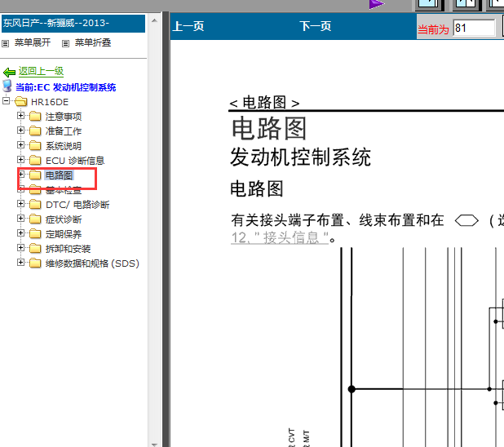Image resolution: width=504 pixels, height=447 pixels.
Task: Click the tree panel scrollbar up arrow
Action: 154,20
